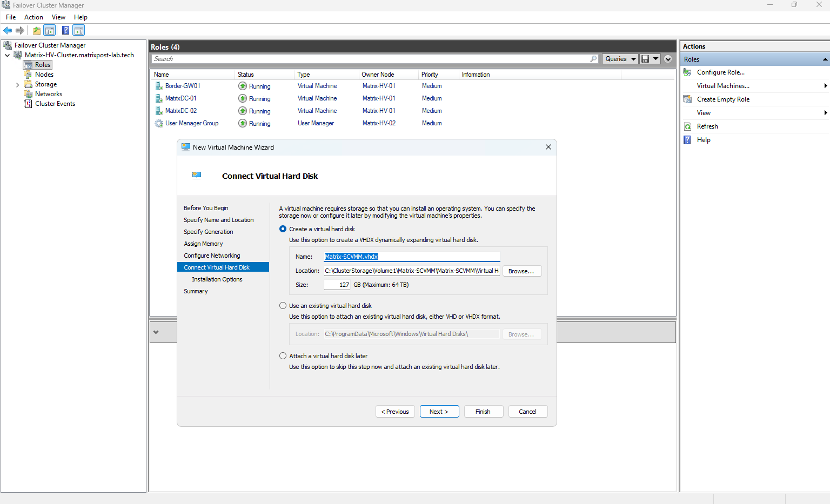Go to Installation Options wizard step
Image resolution: width=830 pixels, height=504 pixels.
tap(217, 279)
